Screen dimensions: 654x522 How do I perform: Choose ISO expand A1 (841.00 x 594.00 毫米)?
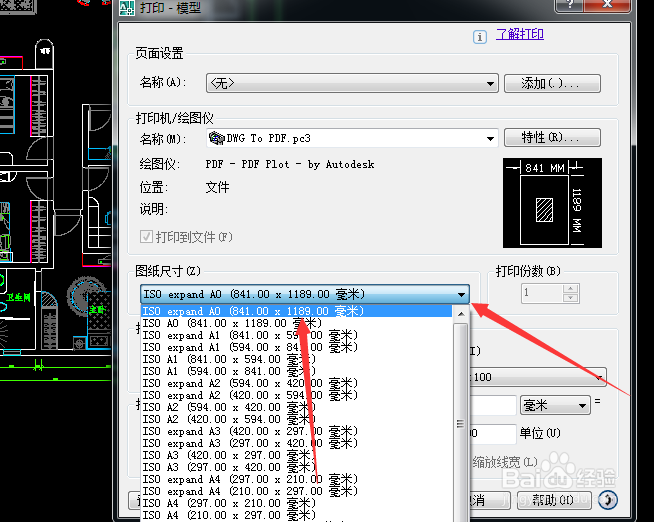(x=297, y=335)
